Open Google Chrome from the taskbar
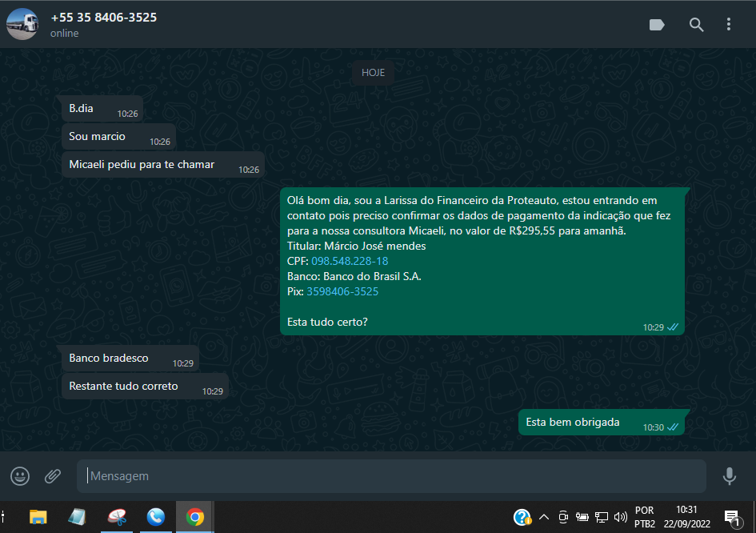This screenshot has width=756, height=533. click(x=194, y=517)
